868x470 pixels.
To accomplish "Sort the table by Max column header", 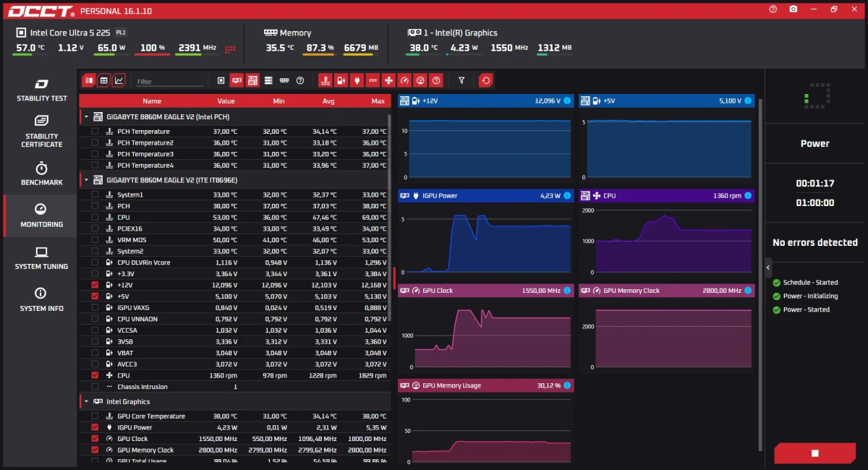I will (x=378, y=101).
